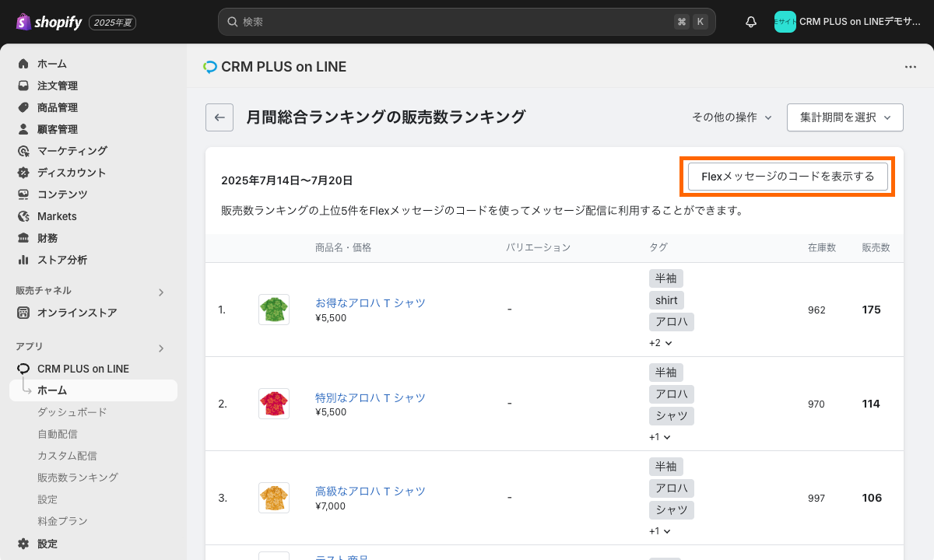This screenshot has height=560, width=934.
Task: Click the ディスカウント badge icon
Action: [23, 173]
